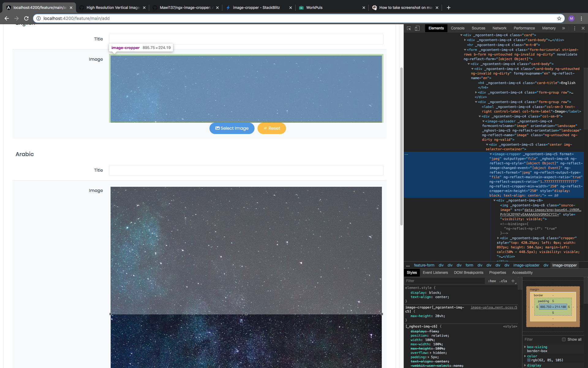Expand the color property in Computed pane
Image resolution: width=588 pixels, height=368 pixels.
[526, 356]
